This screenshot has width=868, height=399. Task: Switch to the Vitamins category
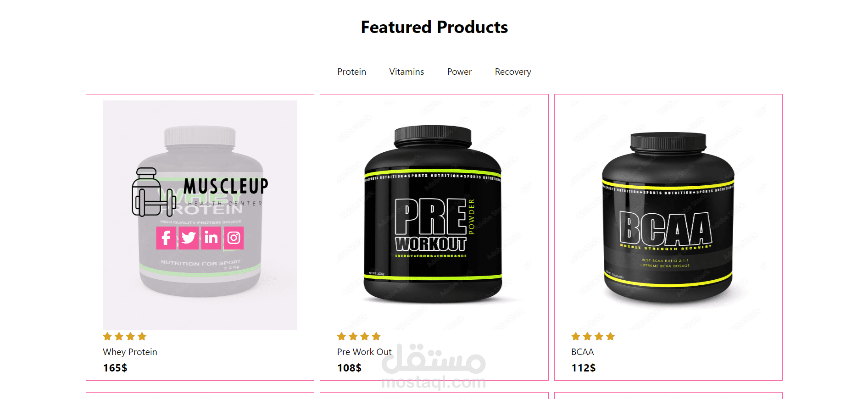tap(406, 72)
